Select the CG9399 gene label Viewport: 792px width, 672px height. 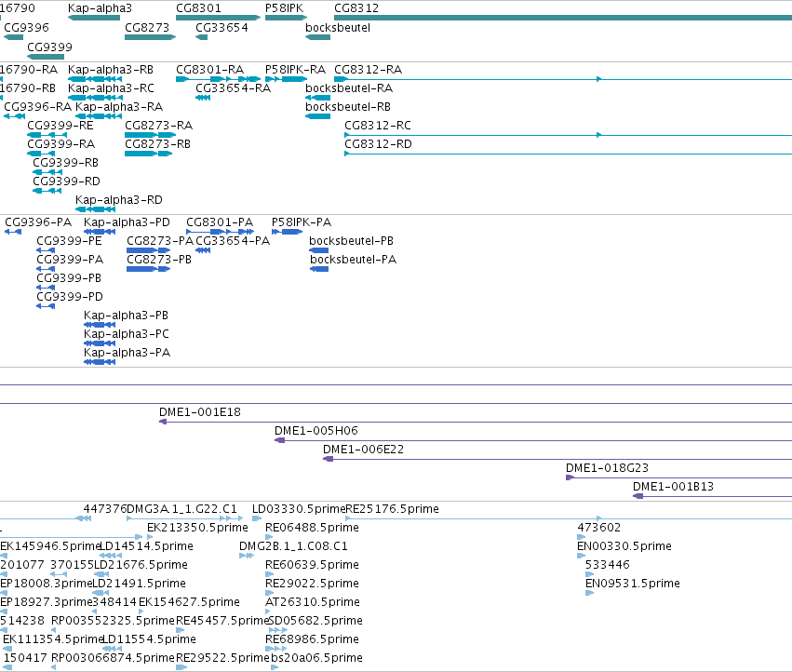(49, 47)
